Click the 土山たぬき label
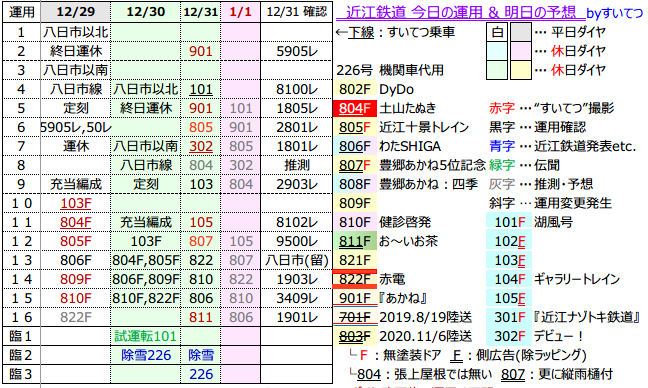This screenshot has width=648, height=388. (407, 108)
